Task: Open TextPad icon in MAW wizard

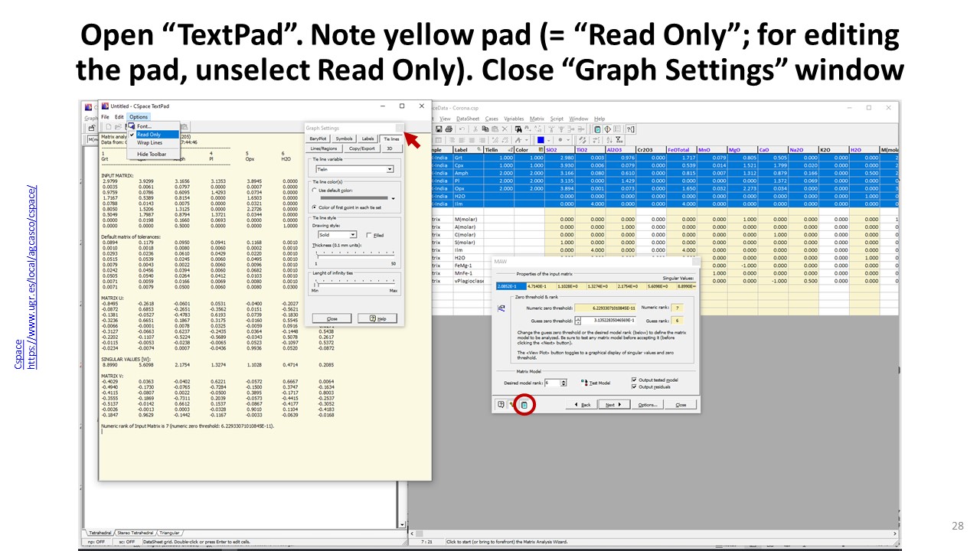Action: pyautogui.click(x=524, y=404)
